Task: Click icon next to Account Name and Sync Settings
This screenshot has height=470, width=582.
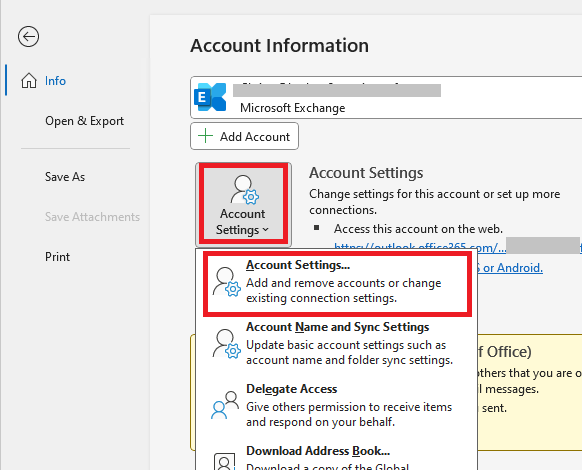Action: tap(226, 344)
